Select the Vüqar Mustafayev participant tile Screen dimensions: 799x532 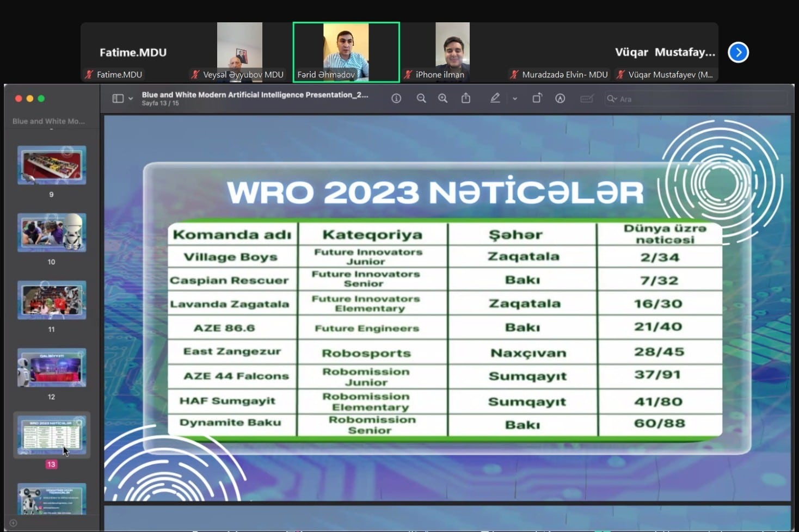point(665,52)
